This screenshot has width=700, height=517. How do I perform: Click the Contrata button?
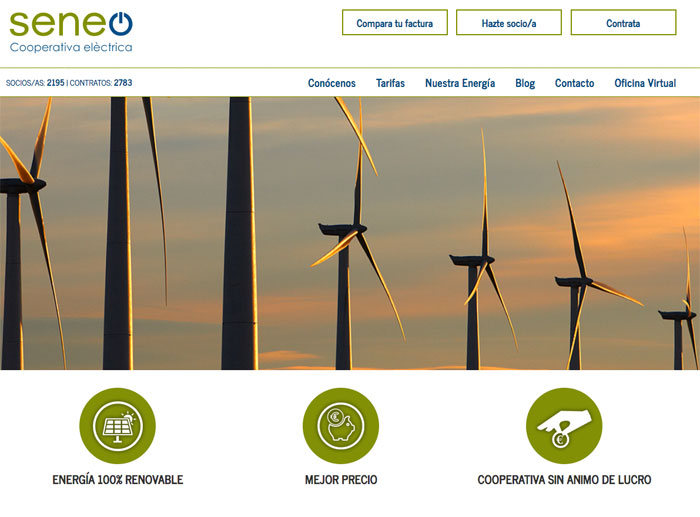(623, 22)
